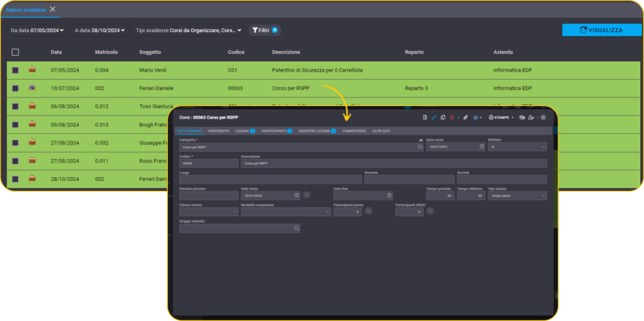The width and height of the screenshot is (644, 321).
Task: Open the calendar picker for Data inizio
Action: 297,195
